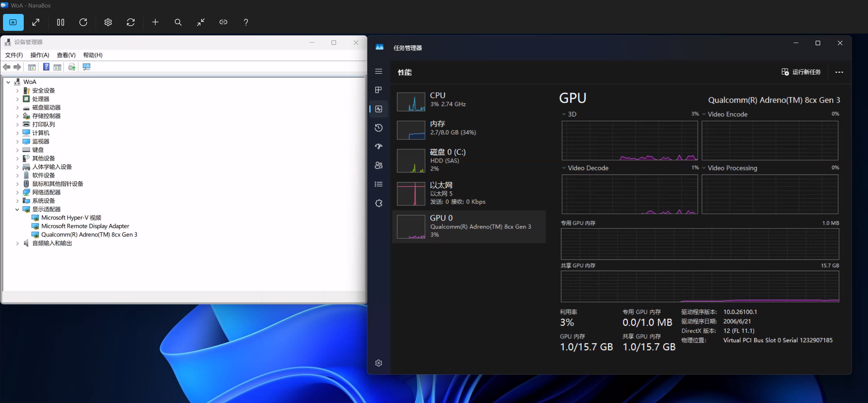Open Details list icon in Task Manager
The image size is (868, 403).
[379, 184]
